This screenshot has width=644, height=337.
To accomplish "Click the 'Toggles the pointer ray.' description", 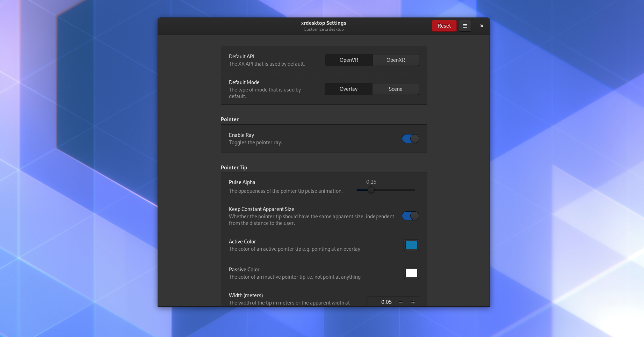I will 255,142.
